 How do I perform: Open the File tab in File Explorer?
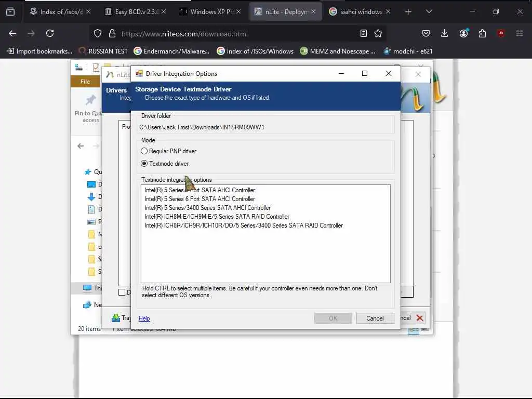pos(85,82)
